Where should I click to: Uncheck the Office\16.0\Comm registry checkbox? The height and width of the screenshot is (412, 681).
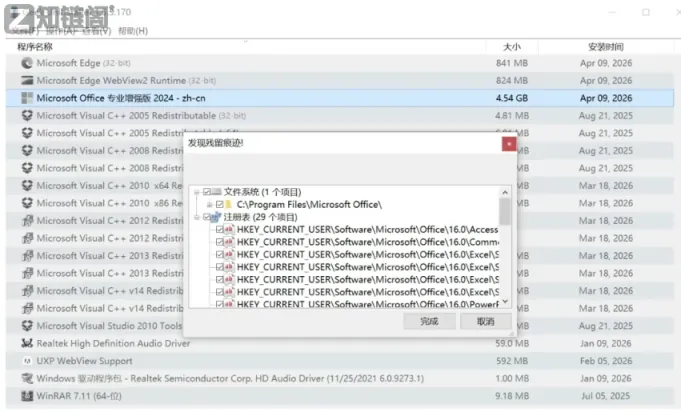(220, 242)
